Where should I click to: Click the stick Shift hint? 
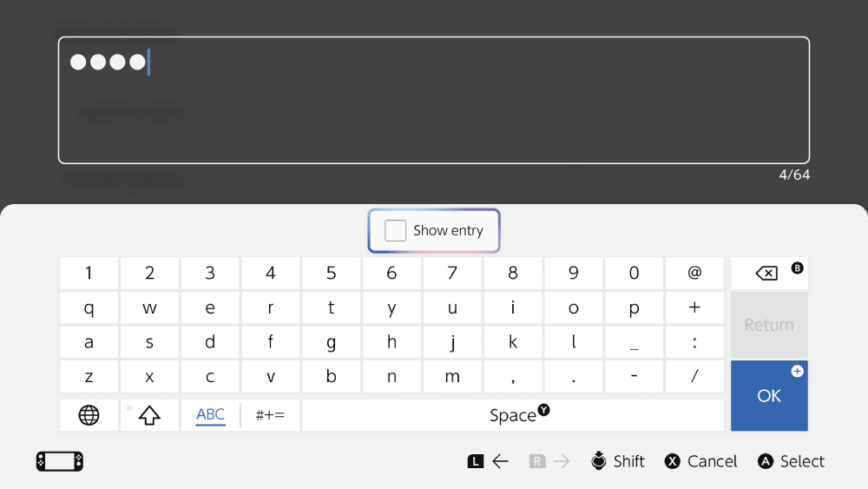(617, 461)
